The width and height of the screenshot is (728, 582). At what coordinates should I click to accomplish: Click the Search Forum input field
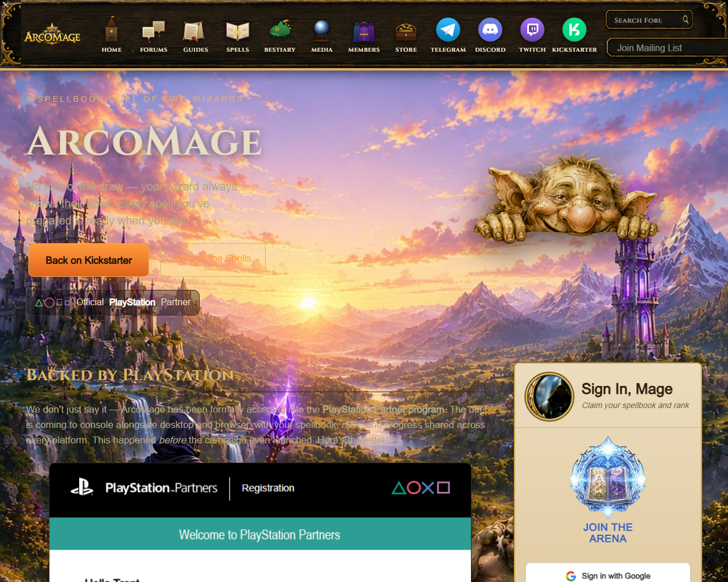pos(650,20)
